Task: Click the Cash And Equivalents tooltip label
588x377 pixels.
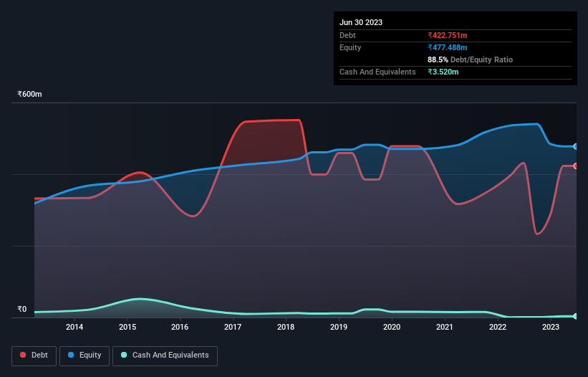Action: pyautogui.click(x=377, y=72)
